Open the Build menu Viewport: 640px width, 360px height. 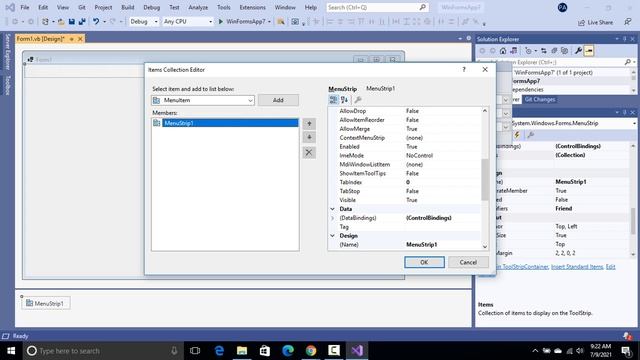127,7
